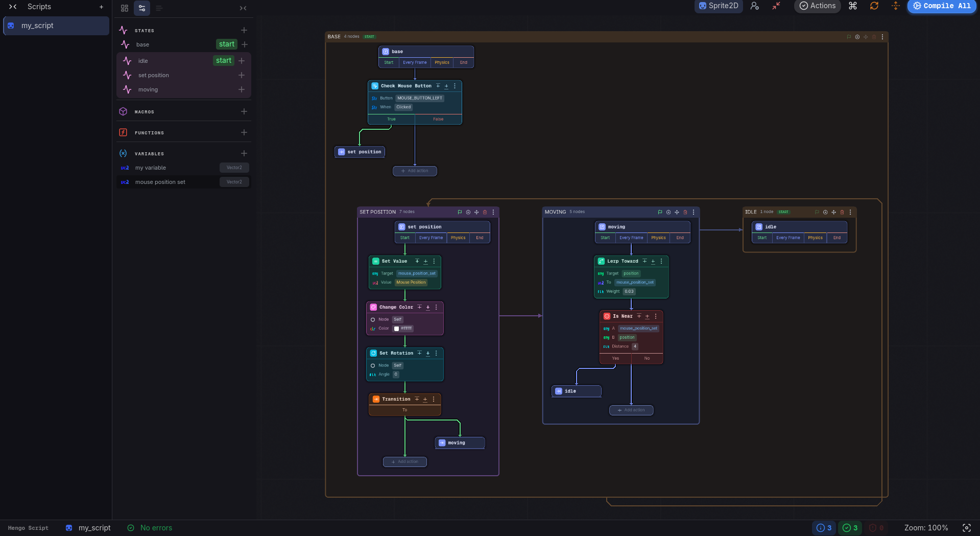Edit Is Near Distance value 4
Viewport: 980px width, 536px height.
[635, 347]
